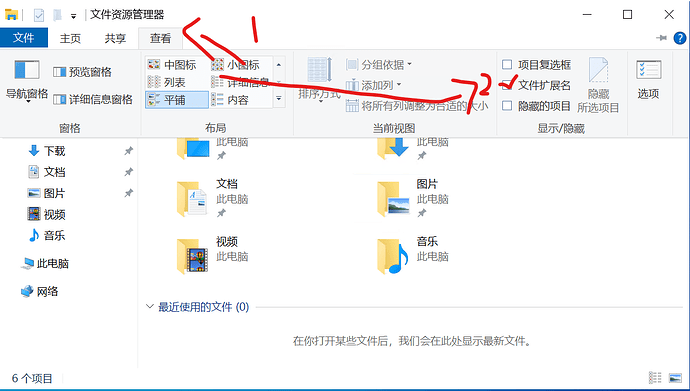The height and width of the screenshot is (391, 690).
Task: Switch to details view status bar icon
Action: [655, 378]
